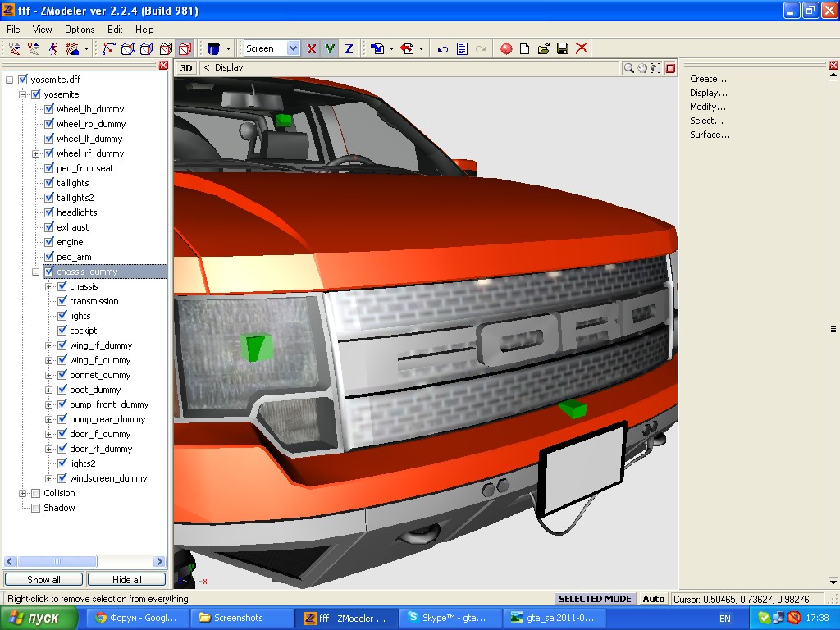Click the 3D viewport tab
This screenshot has height=630, width=840.
186,68
